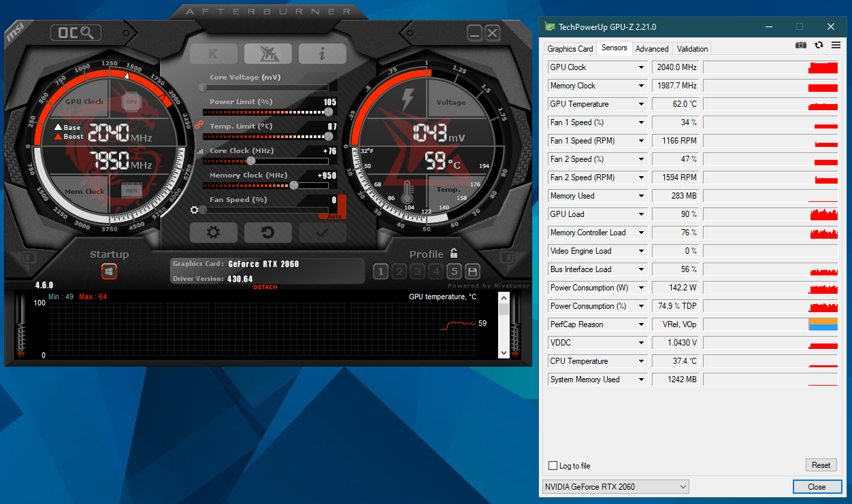
Task: Click the MSI dragon logo button in Afterburner
Action: click(x=268, y=54)
